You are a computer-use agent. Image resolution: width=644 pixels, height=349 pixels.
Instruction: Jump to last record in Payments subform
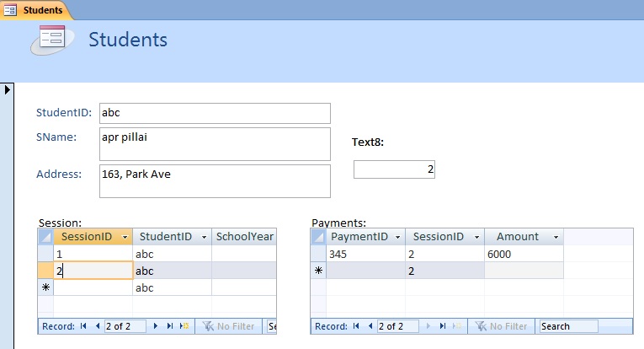(444, 326)
